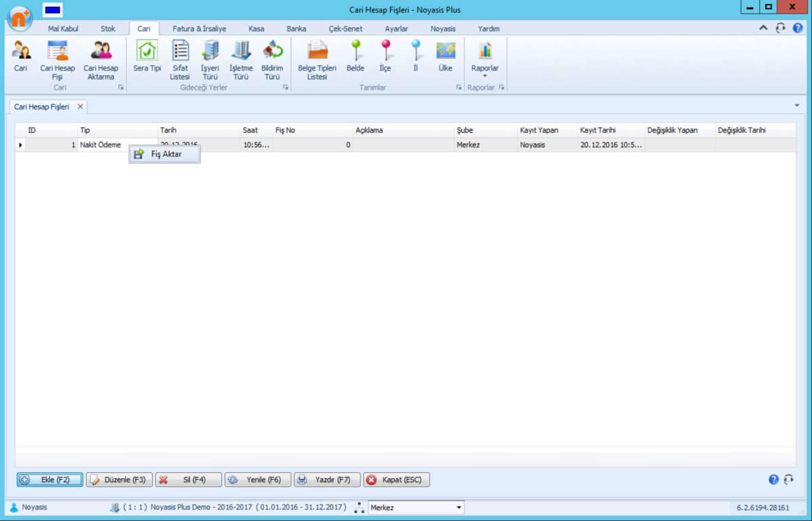This screenshot has height=521, width=812.
Task: Click ribbon help question mark icon
Action: tap(798, 28)
